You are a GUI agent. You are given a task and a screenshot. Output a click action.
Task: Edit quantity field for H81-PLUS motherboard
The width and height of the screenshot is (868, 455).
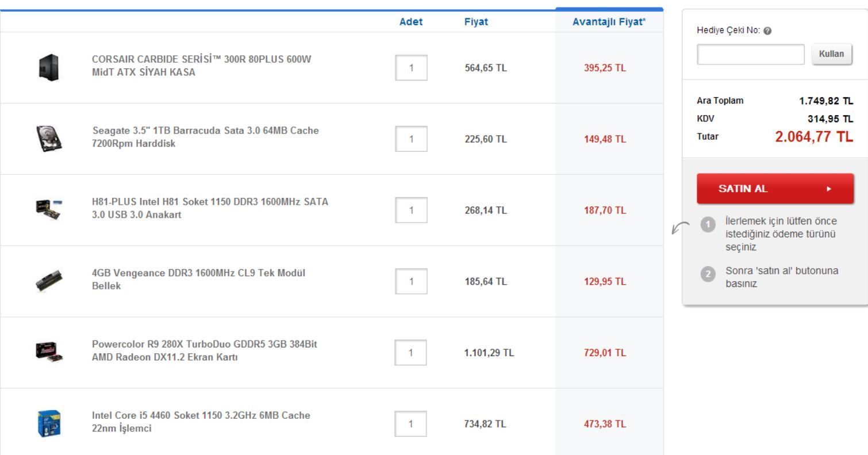click(x=411, y=210)
